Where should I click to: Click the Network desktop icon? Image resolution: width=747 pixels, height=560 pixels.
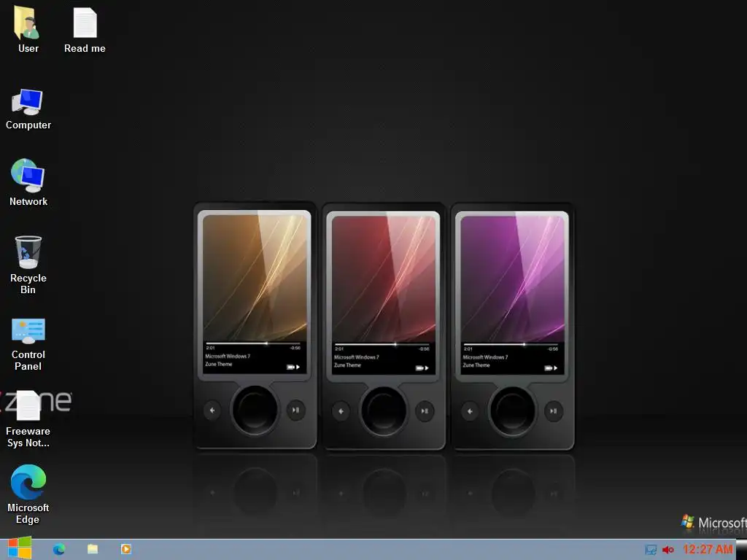[28, 182]
